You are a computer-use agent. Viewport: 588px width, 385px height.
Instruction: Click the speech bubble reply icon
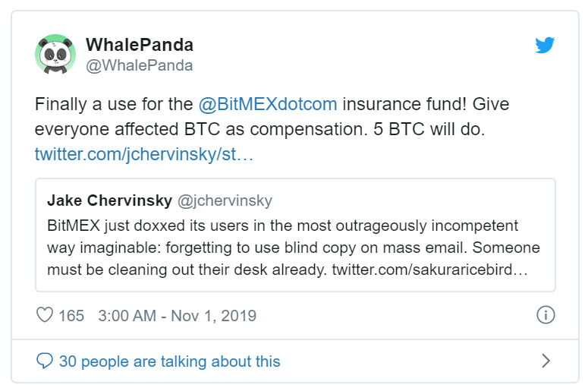[x=44, y=361]
